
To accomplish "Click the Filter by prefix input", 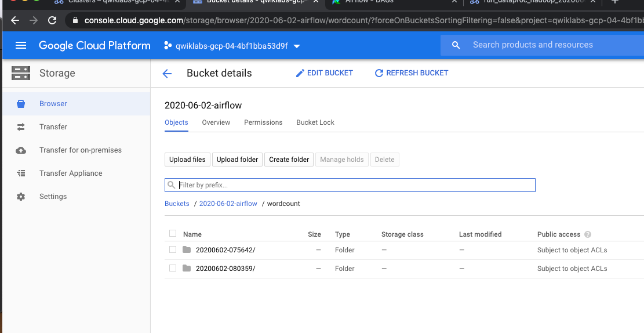I will click(350, 185).
